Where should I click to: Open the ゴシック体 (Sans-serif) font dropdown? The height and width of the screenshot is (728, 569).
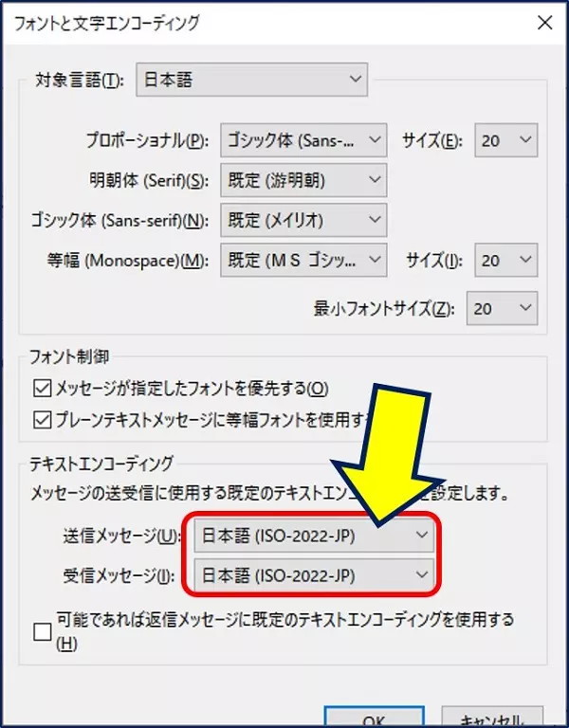pos(303,220)
